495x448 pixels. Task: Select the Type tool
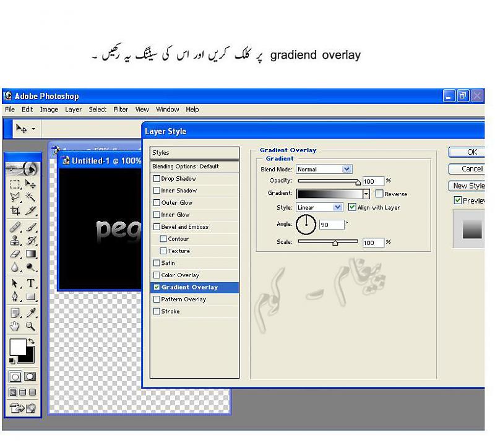coord(30,283)
